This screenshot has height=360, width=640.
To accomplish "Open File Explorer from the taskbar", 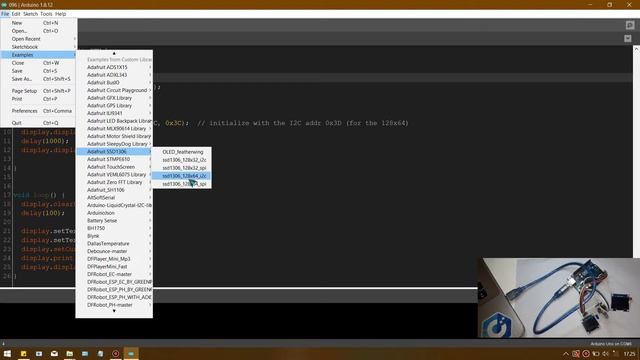I will click(x=70, y=353).
